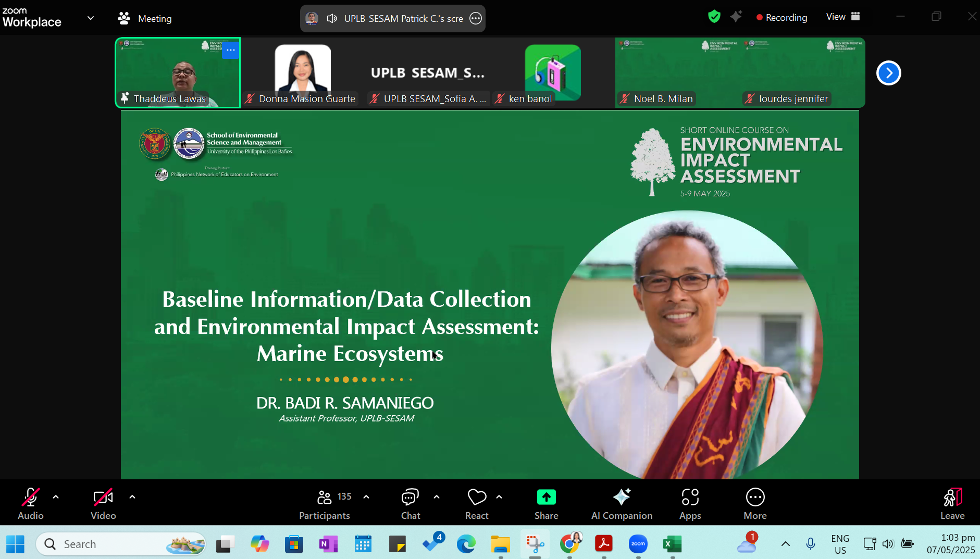The image size is (980, 559).
Task: Expand the audio settings caret
Action: 56,497
